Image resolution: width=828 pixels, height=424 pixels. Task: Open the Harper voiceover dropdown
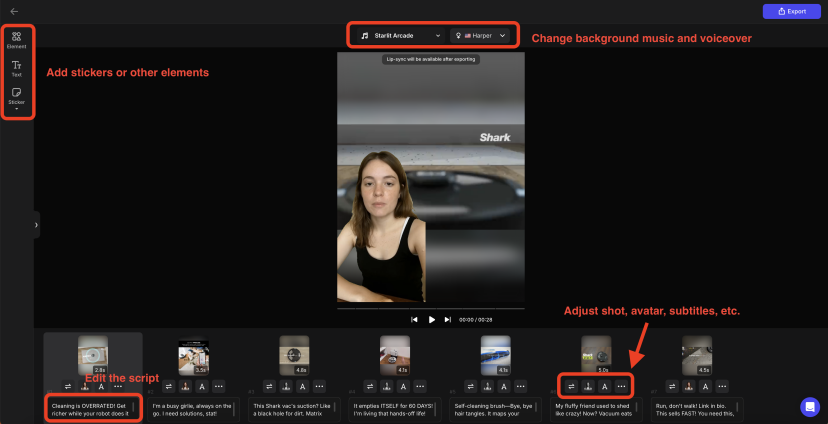480,36
